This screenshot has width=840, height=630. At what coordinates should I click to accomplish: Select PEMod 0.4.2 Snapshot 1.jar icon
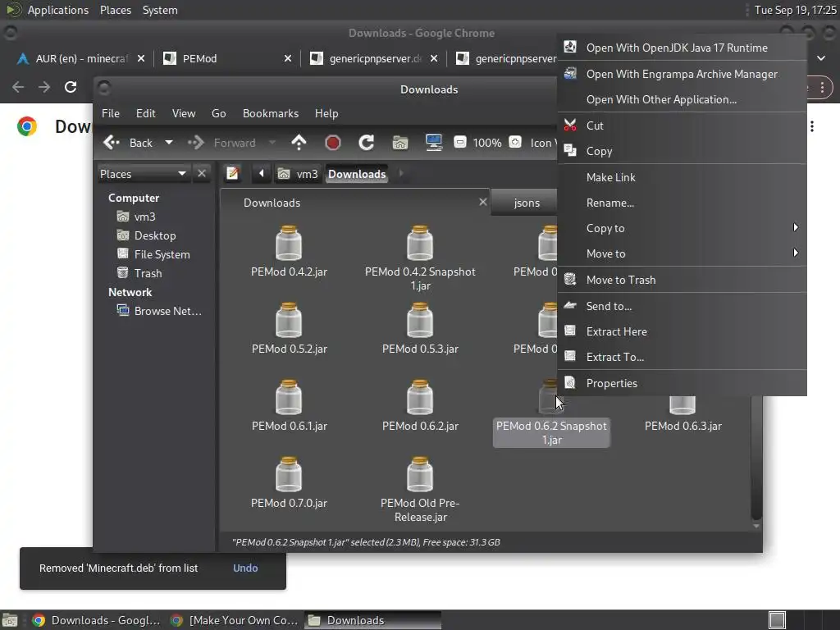click(420, 243)
